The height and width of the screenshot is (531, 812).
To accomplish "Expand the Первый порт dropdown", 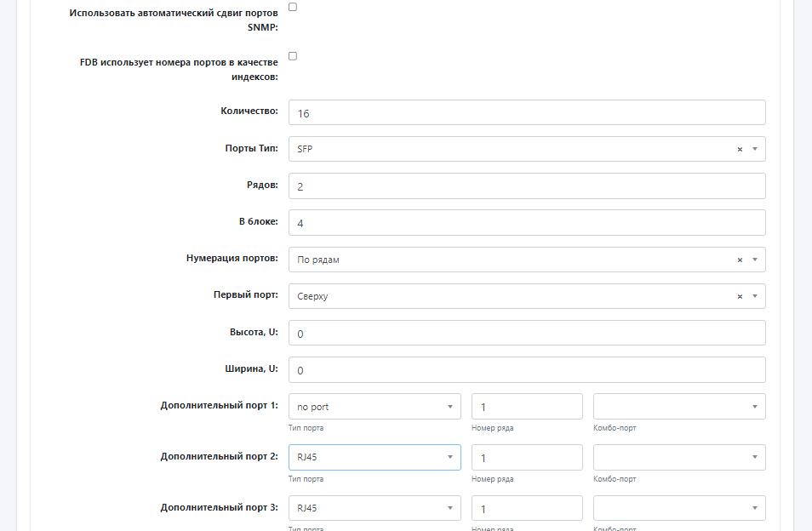I will coord(754,296).
